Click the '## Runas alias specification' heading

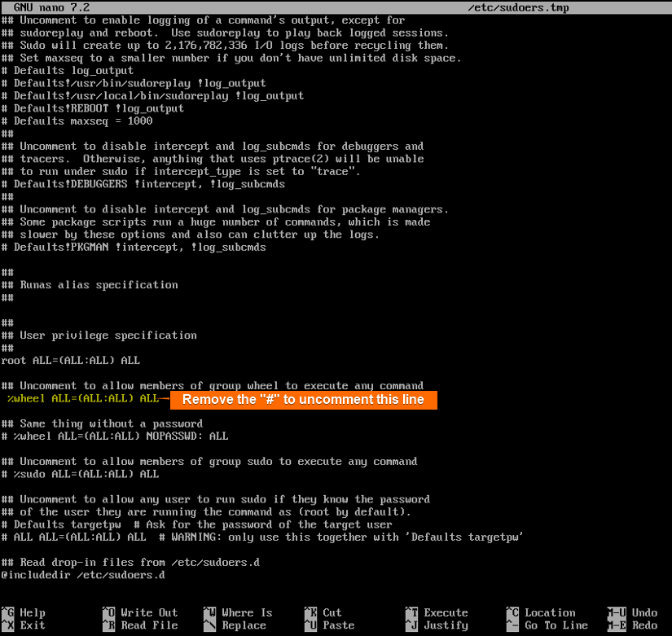(90, 284)
